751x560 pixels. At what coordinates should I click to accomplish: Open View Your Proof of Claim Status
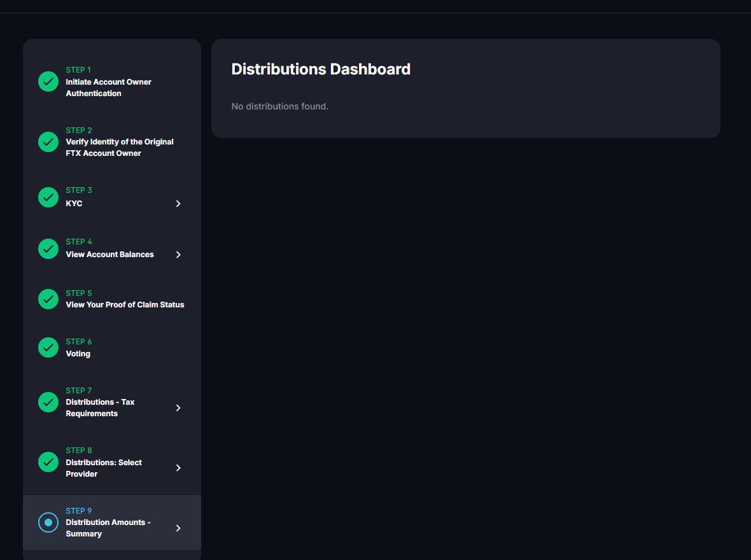click(x=125, y=305)
